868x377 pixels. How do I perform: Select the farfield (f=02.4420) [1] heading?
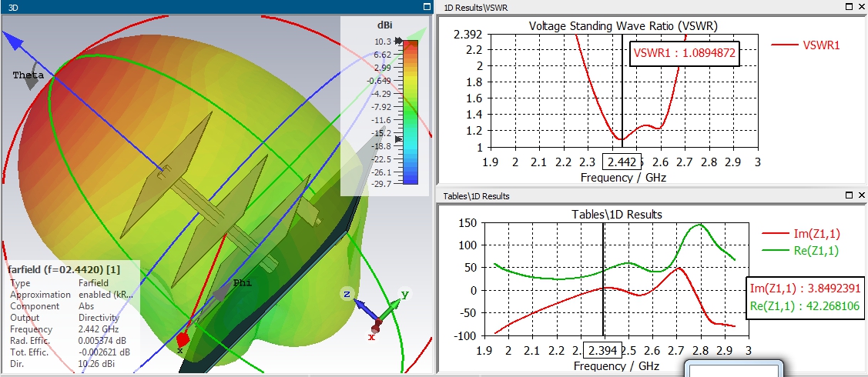(64, 270)
